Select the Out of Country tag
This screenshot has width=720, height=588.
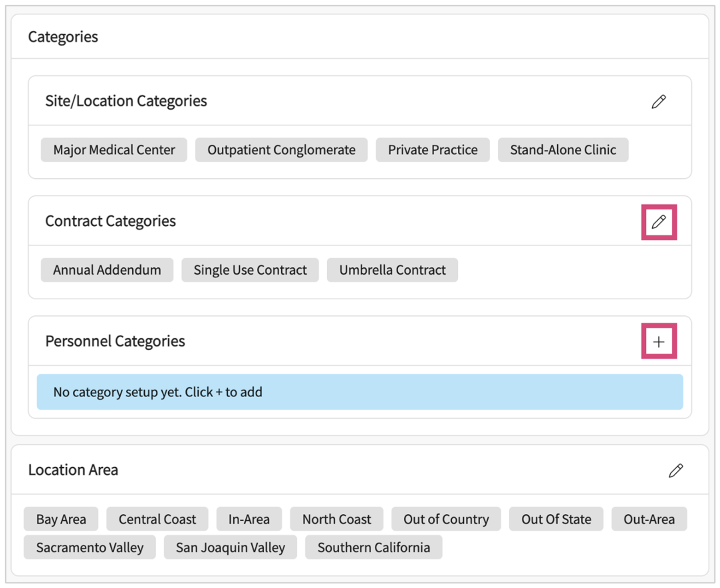[446, 519]
